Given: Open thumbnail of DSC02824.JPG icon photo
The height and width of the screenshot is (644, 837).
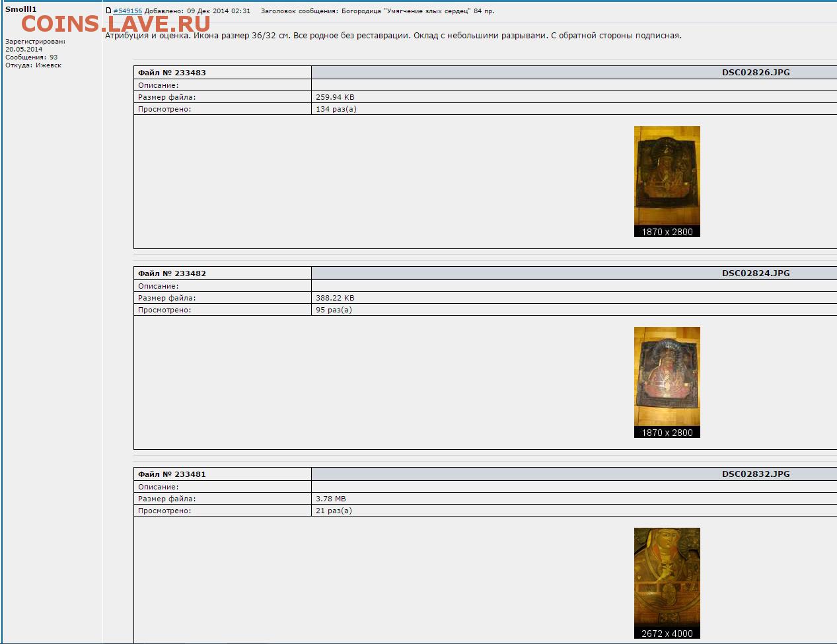Looking at the screenshot, I should pyautogui.click(x=667, y=382).
